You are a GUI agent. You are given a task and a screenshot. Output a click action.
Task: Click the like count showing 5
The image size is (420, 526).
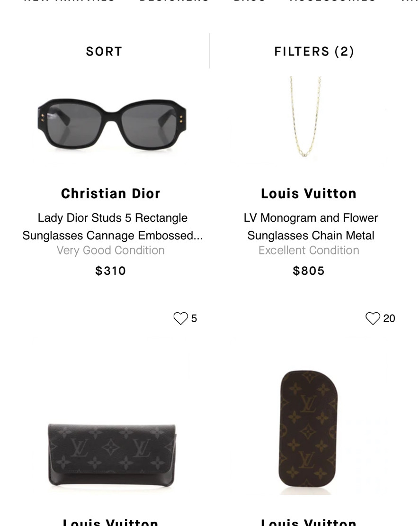tap(194, 318)
